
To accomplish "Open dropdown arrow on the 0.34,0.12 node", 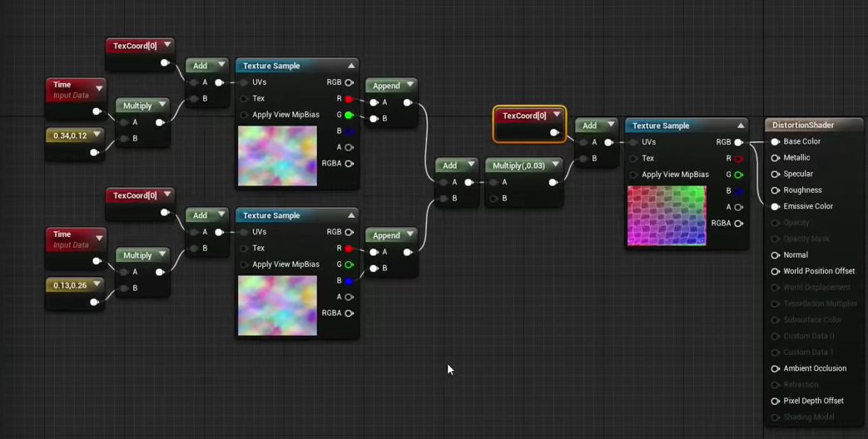I will click(x=97, y=135).
